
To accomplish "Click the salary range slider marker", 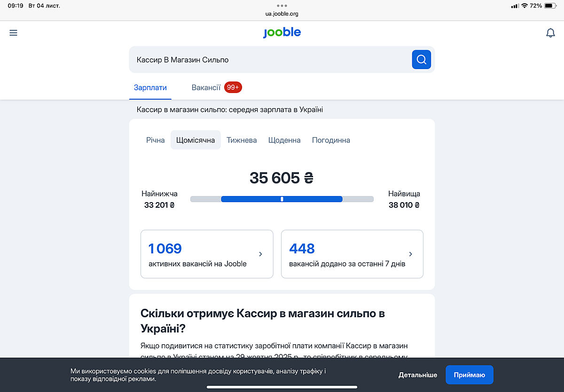I will coord(282,199).
